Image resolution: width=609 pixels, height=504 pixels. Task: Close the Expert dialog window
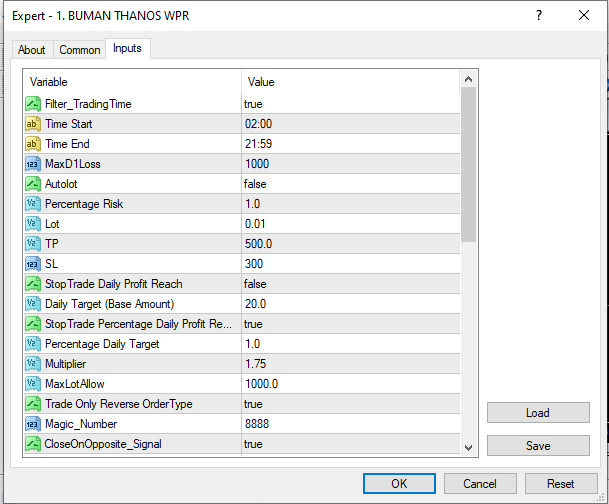coord(584,16)
